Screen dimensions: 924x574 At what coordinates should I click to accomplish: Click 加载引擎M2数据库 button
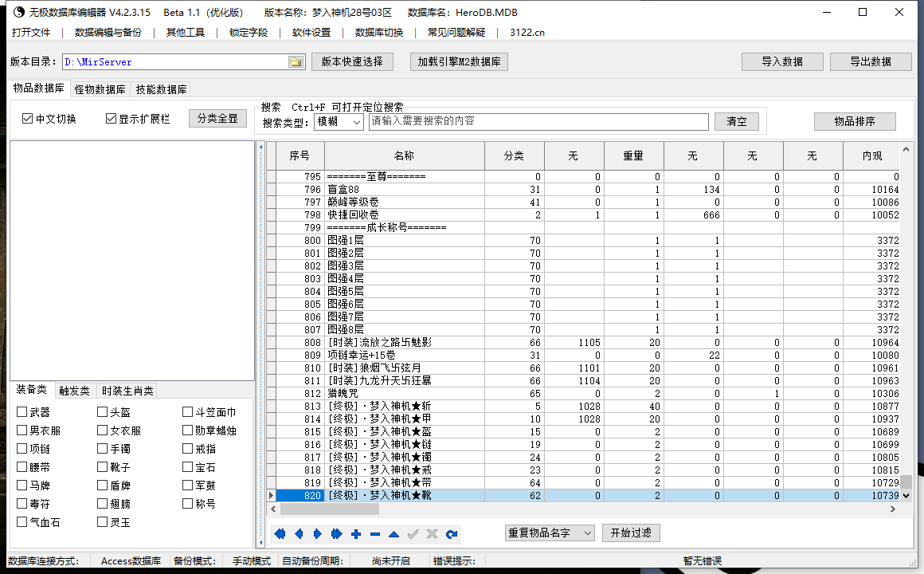tap(459, 61)
